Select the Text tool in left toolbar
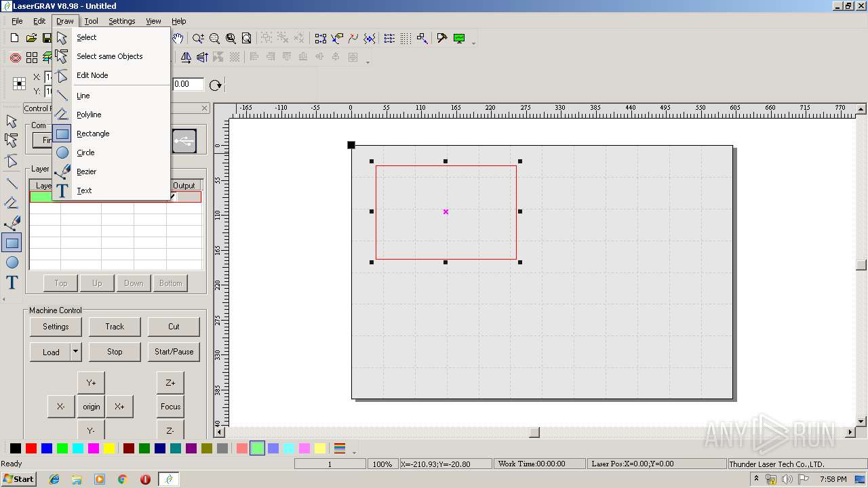 [x=12, y=282]
